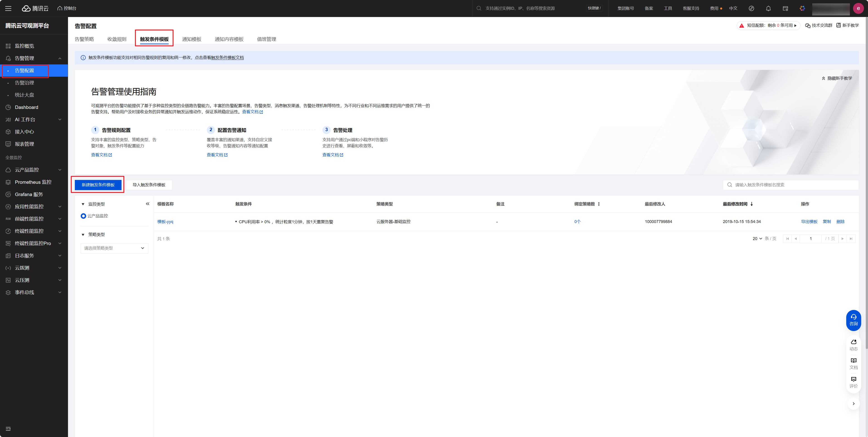Click the Tencent Cloud logo
Screen dimensions: 868x437
tap(35, 8)
